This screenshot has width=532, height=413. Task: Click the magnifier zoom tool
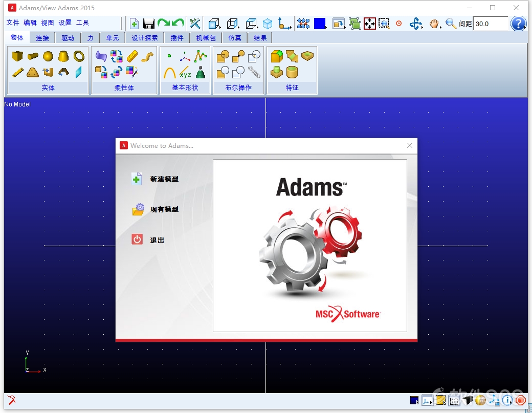click(x=451, y=24)
